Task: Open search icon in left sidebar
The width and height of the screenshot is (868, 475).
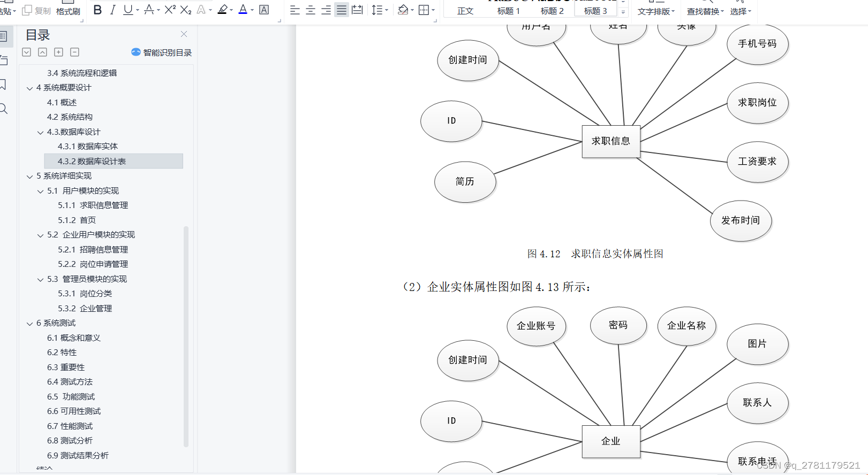Action: (3, 109)
